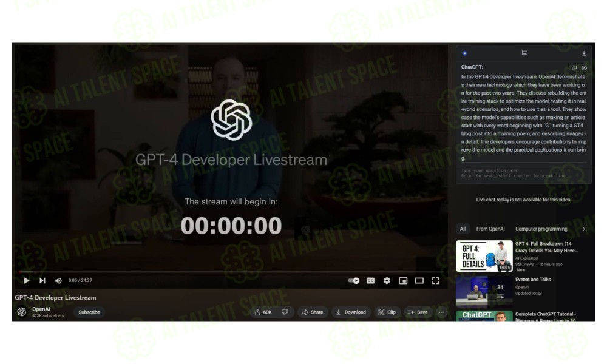Open the GPT 4 Full Details thumbnail
Screen dimensions: 607x364
click(484, 256)
